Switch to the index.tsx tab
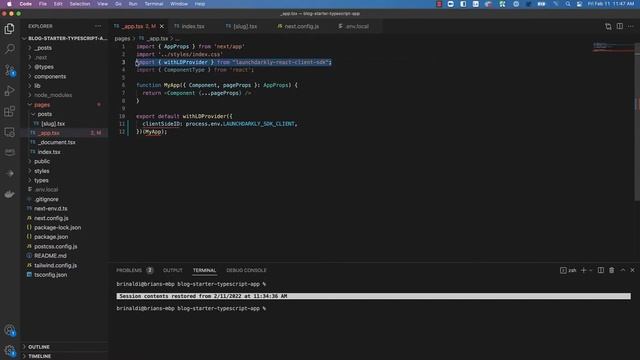Image resolution: width=640 pixels, height=360 pixels. click(x=193, y=26)
